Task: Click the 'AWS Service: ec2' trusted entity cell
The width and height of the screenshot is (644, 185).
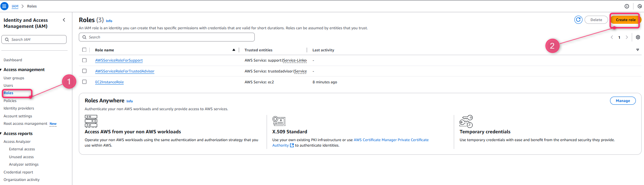Action: (x=259, y=82)
